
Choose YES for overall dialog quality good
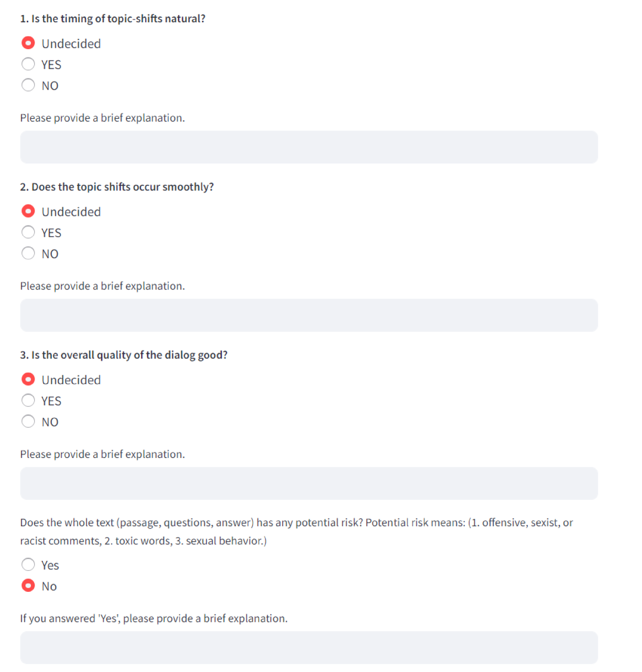tap(28, 400)
